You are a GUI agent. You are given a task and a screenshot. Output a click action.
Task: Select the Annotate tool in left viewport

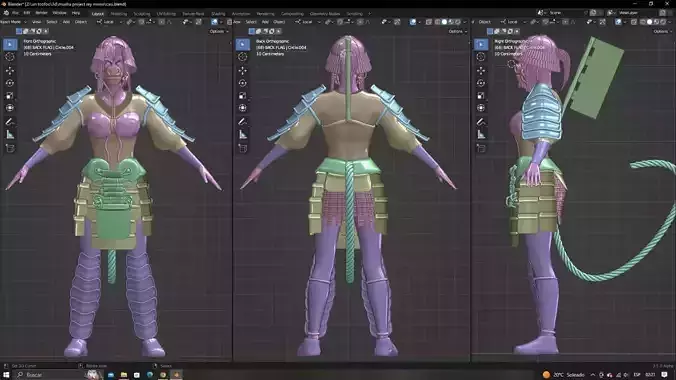tap(10, 122)
